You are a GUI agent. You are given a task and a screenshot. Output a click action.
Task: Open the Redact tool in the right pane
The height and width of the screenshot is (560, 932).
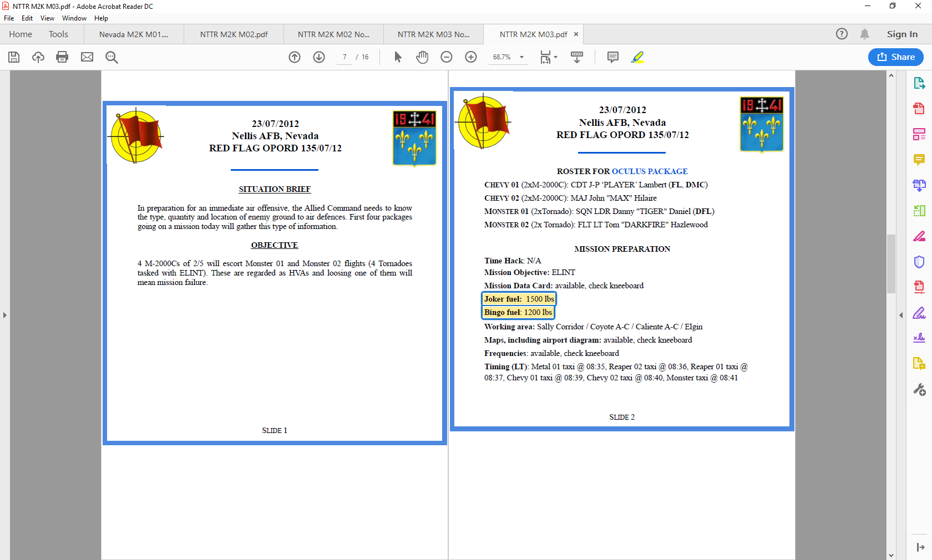click(919, 236)
